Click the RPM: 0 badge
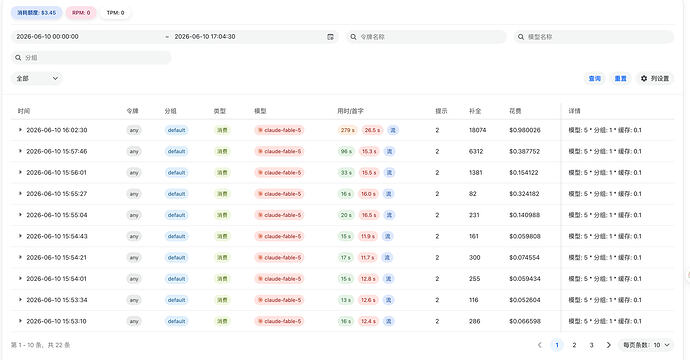 click(x=81, y=13)
